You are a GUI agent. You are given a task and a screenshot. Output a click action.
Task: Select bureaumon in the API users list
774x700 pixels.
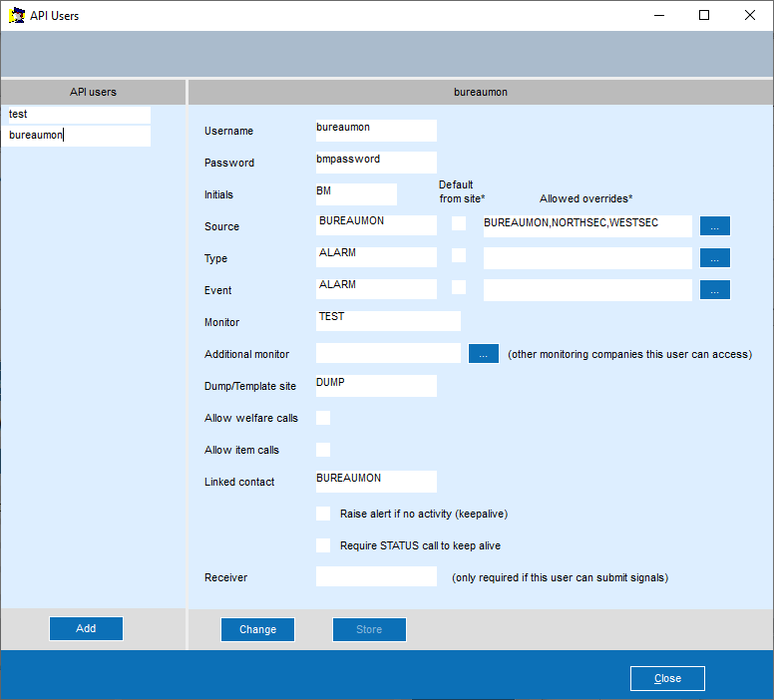coord(76,136)
